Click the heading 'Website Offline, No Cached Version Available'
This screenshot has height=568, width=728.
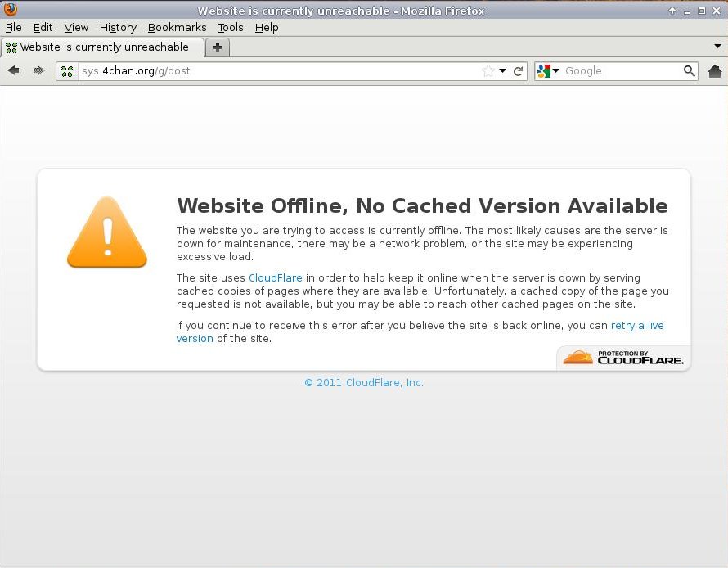click(422, 205)
